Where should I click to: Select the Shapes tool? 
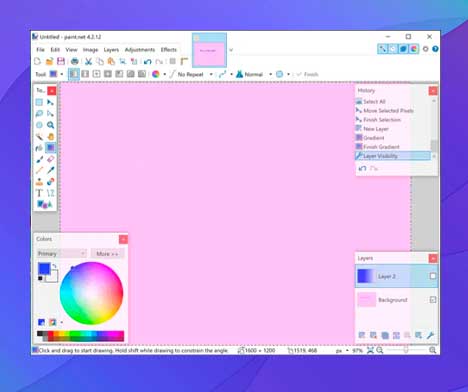coord(45,204)
